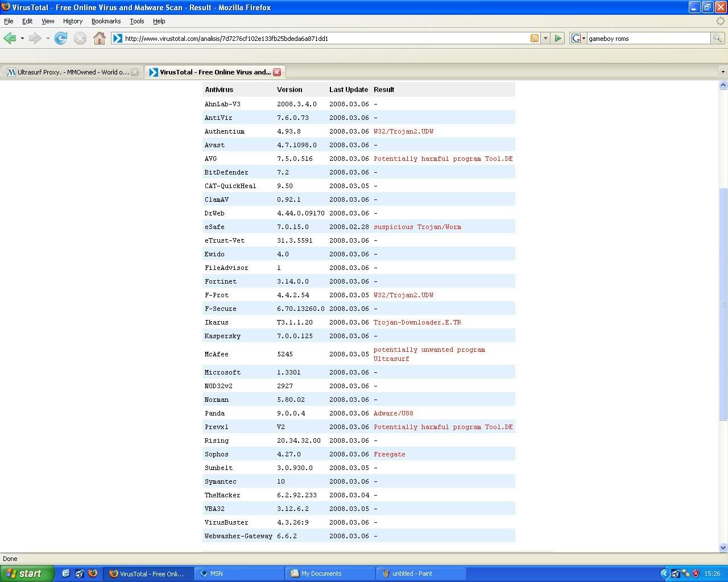The width and height of the screenshot is (728, 582).
Task: Close the Ultrasurf Proxy tab
Action: coord(135,72)
